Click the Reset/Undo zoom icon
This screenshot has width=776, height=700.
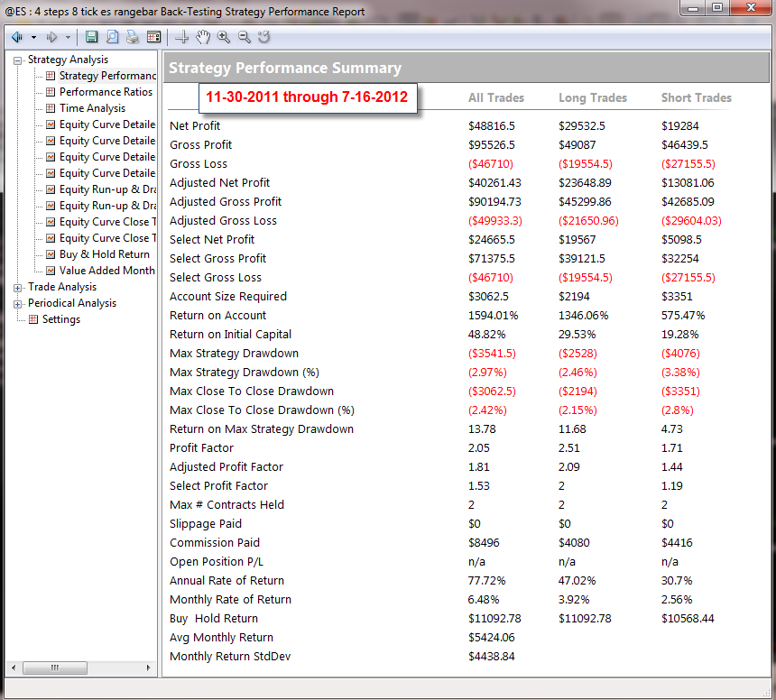264,37
